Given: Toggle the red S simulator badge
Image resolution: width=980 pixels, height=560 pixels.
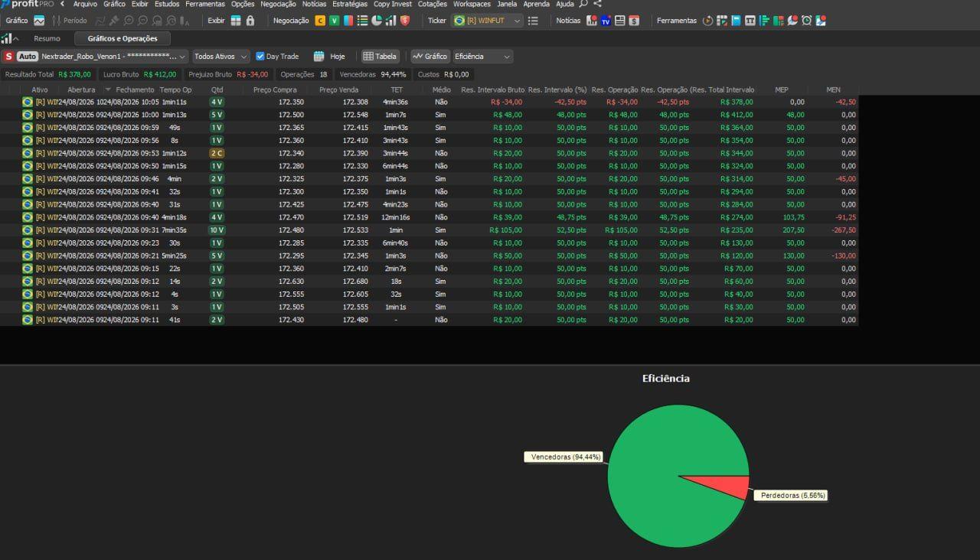Looking at the screenshot, I should (8, 57).
